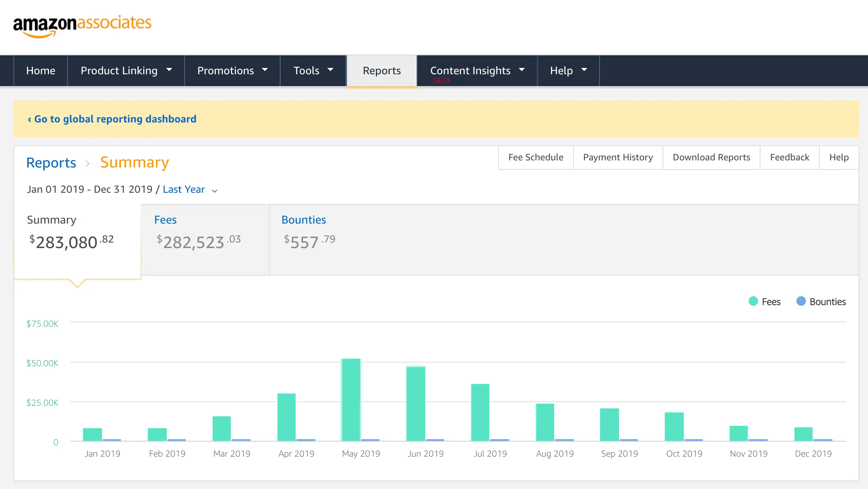Click the May 2019 axis label
This screenshot has height=489, width=868.
click(x=361, y=454)
